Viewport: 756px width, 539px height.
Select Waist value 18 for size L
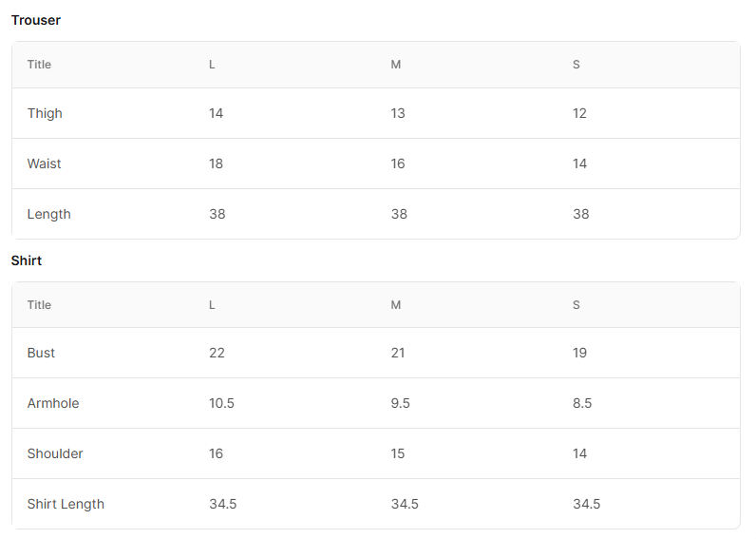coord(216,164)
